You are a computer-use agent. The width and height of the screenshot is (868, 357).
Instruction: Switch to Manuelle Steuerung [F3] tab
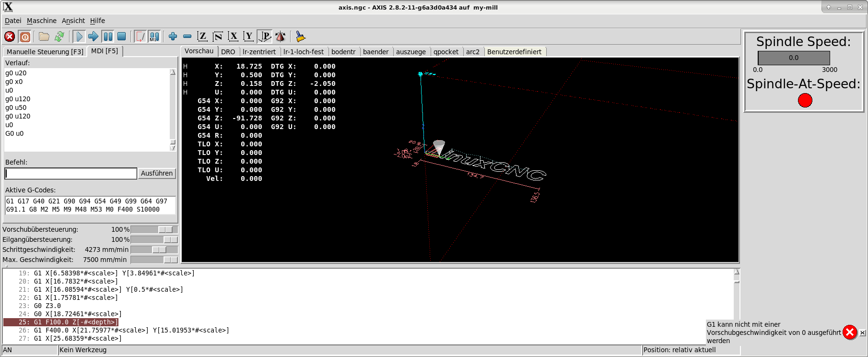[x=45, y=52]
